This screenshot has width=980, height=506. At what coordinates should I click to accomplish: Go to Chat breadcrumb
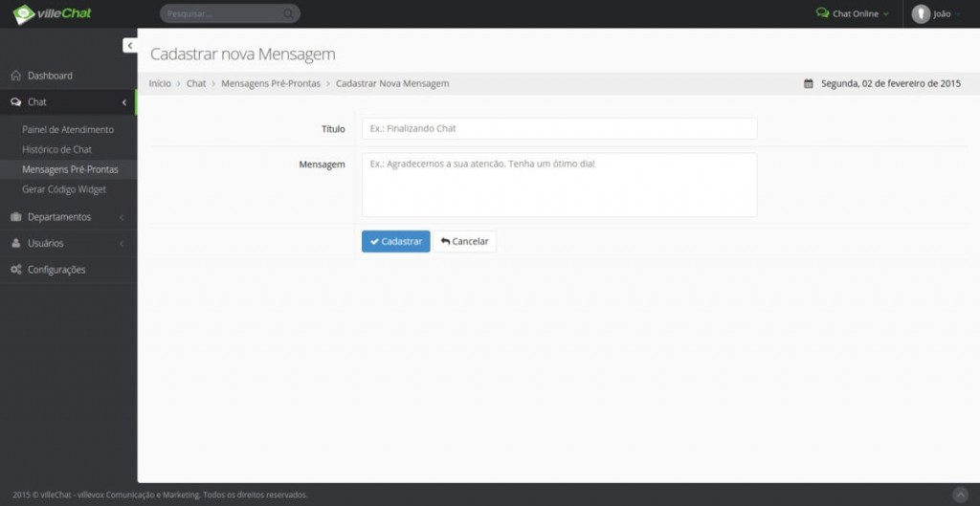tap(196, 83)
